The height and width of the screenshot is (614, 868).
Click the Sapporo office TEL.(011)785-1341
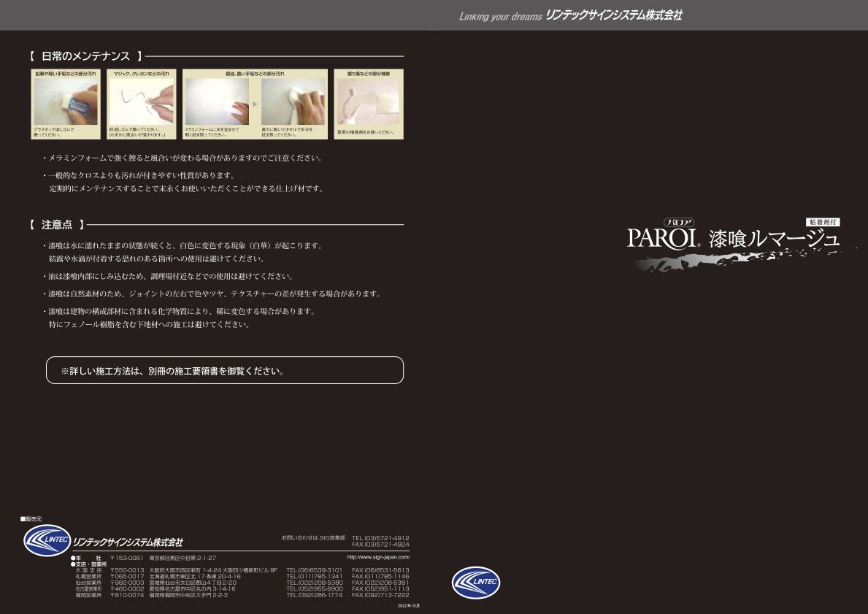(315, 576)
